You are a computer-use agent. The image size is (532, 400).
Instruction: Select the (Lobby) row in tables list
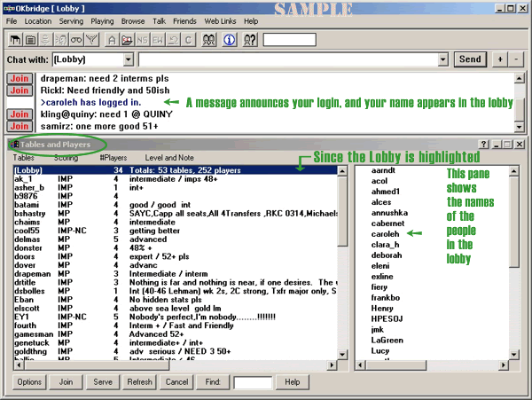pos(176,170)
